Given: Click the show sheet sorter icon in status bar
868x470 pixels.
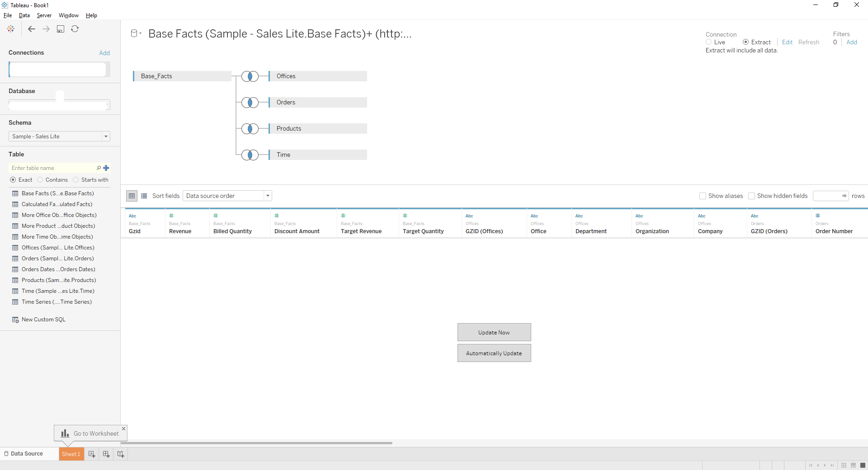Looking at the screenshot, I should point(844,465).
